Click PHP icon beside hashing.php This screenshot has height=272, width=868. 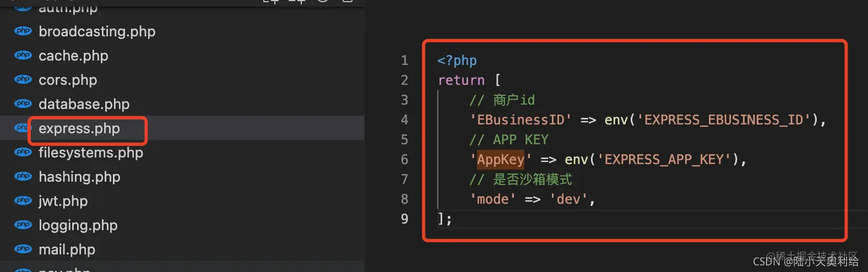pyautogui.click(x=23, y=177)
